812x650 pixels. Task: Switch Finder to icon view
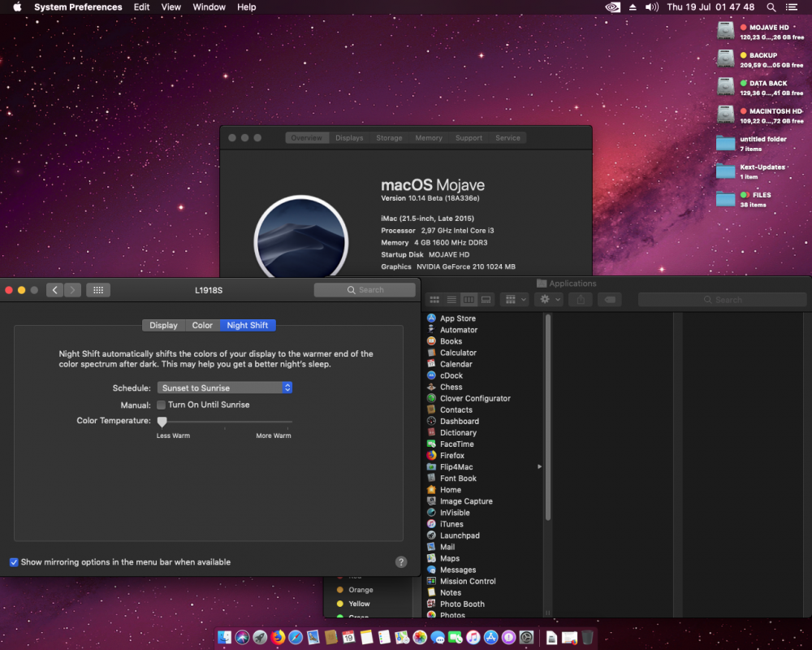pos(434,300)
